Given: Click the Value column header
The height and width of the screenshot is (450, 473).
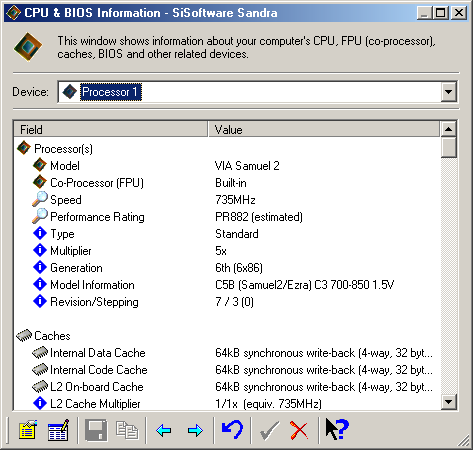Looking at the screenshot, I should [x=324, y=129].
